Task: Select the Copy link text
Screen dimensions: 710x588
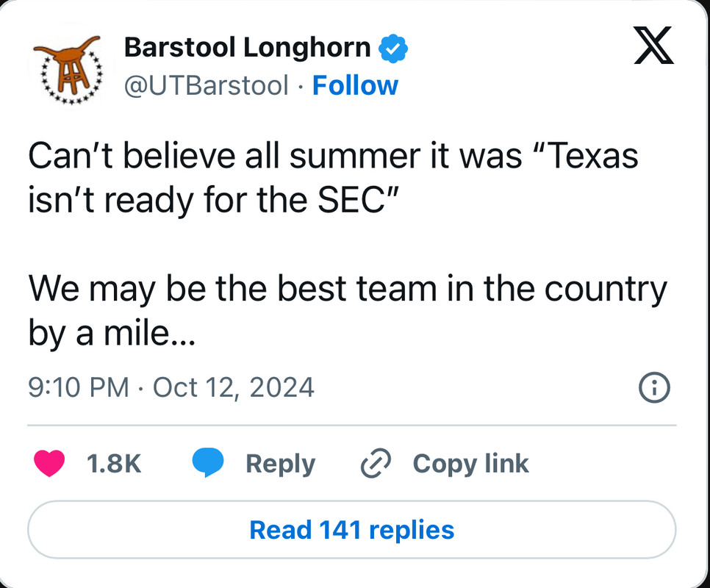Action: pos(470,464)
